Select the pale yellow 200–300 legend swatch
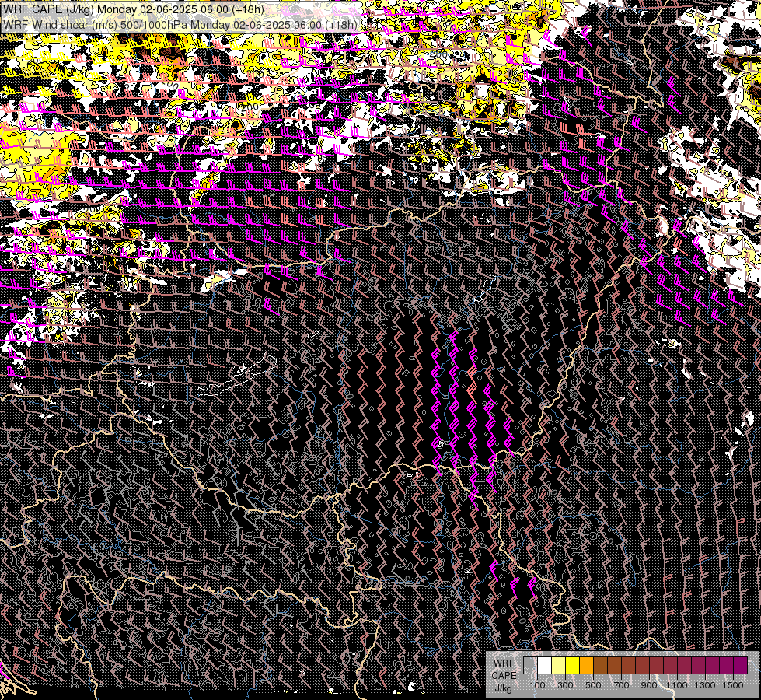This screenshot has width=761, height=700. (x=559, y=665)
